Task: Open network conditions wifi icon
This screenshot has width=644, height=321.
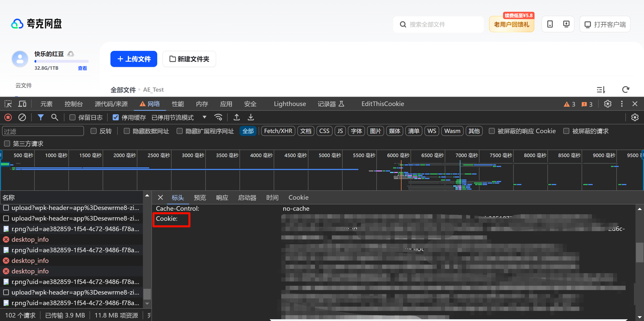Action: click(x=218, y=117)
